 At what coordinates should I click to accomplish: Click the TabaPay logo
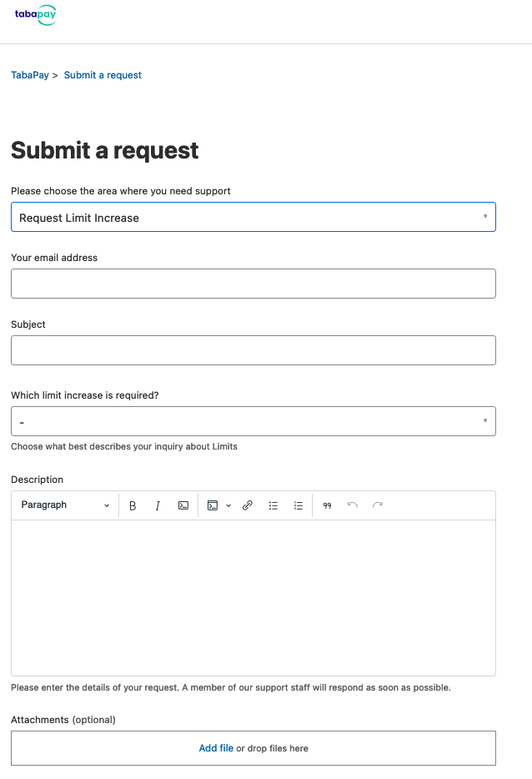(x=35, y=14)
